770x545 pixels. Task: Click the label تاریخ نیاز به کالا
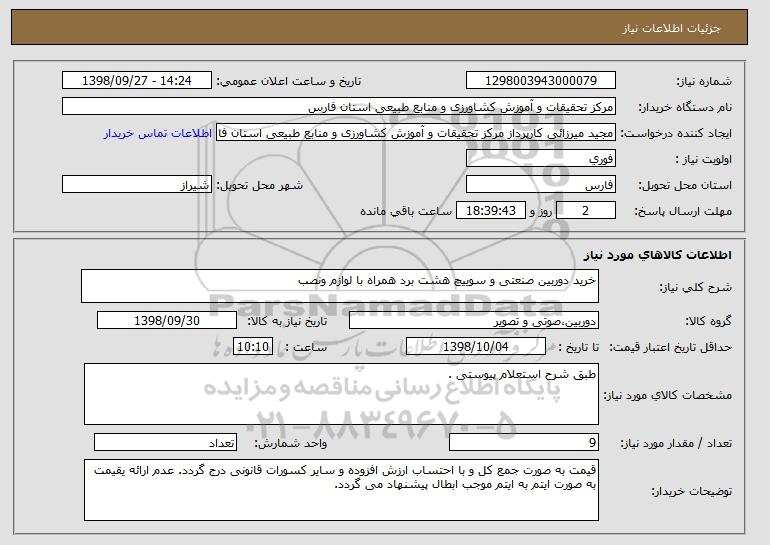pos(287,321)
